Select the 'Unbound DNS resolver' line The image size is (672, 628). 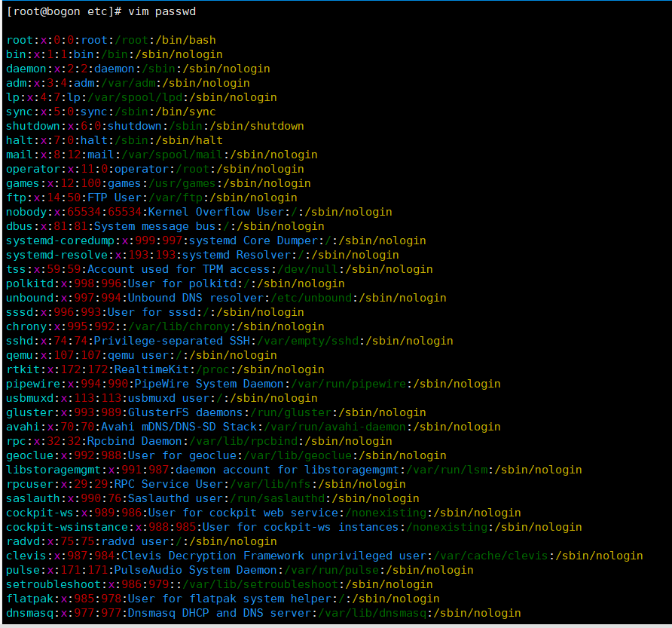(x=226, y=298)
